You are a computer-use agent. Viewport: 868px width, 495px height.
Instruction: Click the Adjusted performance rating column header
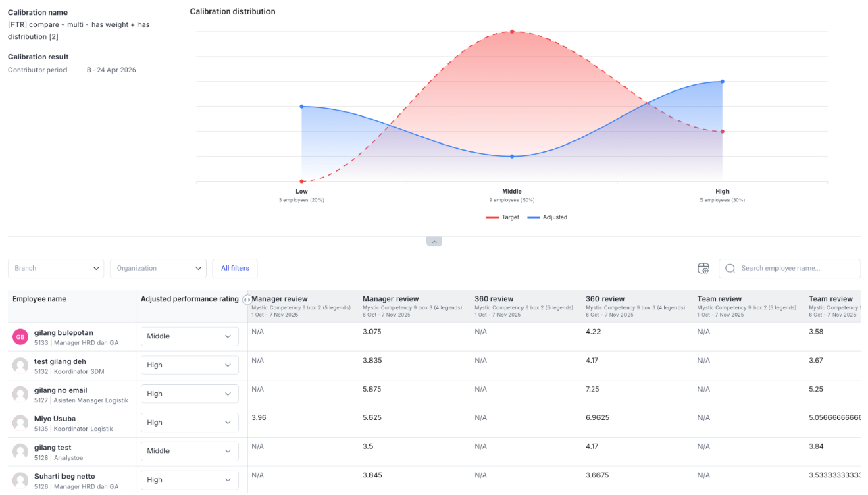(189, 299)
